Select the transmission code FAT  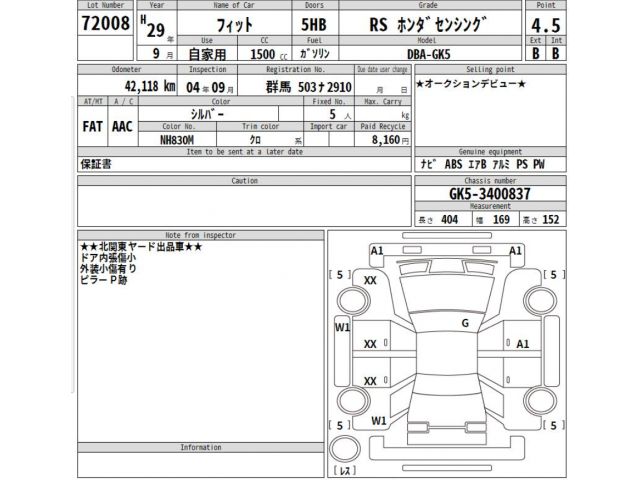coord(93,127)
